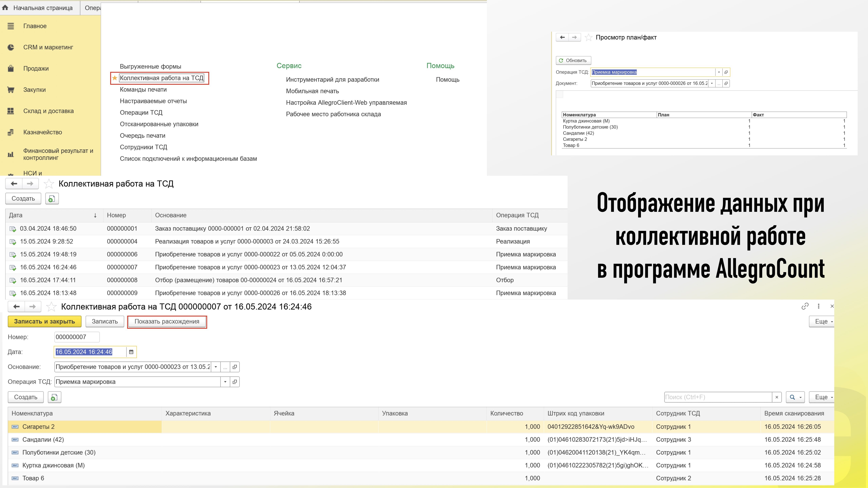This screenshot has width=868, height=488.
Task: Expand Операция ТСД dropdown in document form
Action: click(x=225, y=382)
